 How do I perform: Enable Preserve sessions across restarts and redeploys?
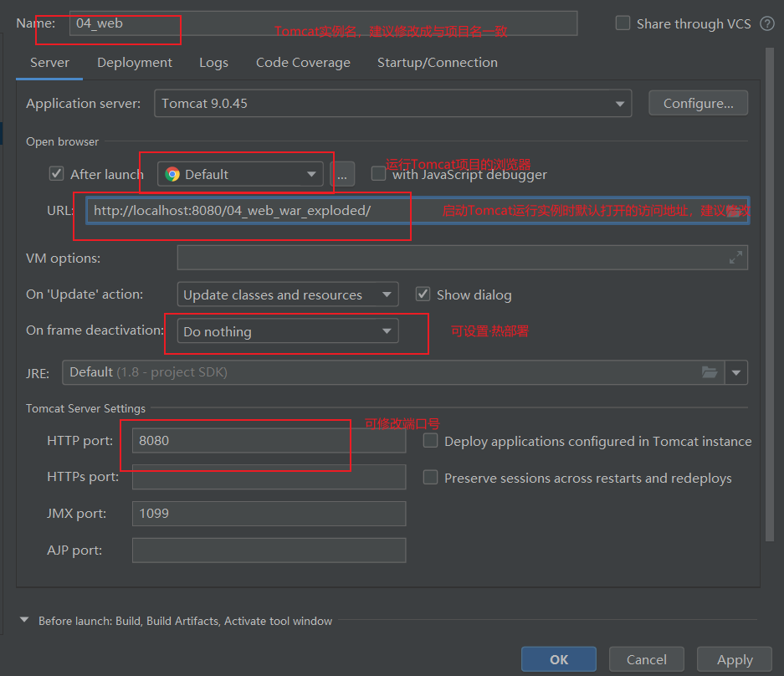tap(431, 477)
